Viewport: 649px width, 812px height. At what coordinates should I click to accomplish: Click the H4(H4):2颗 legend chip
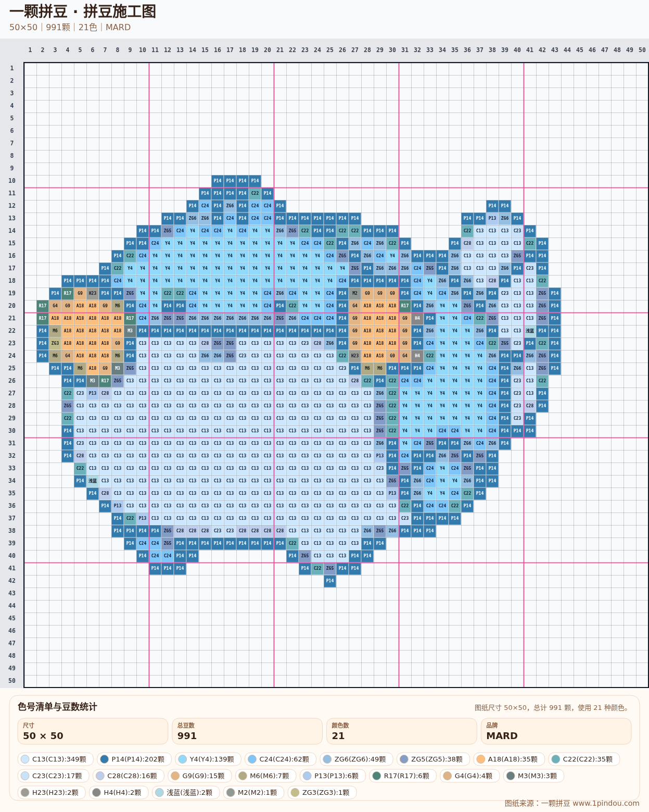point(119,792)
